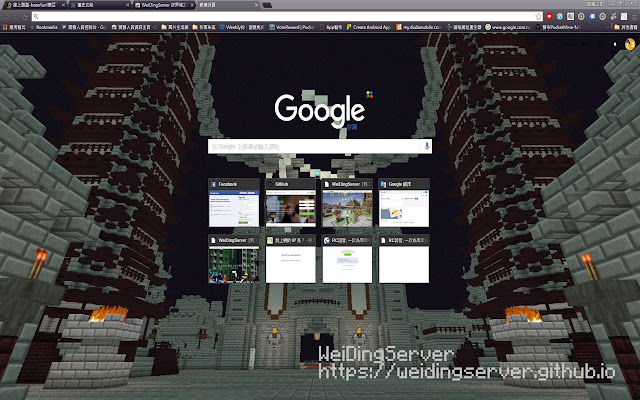The image size is (640, 400).
Task: Click the Google logo doodle
Action: click(x=320, y=110)
